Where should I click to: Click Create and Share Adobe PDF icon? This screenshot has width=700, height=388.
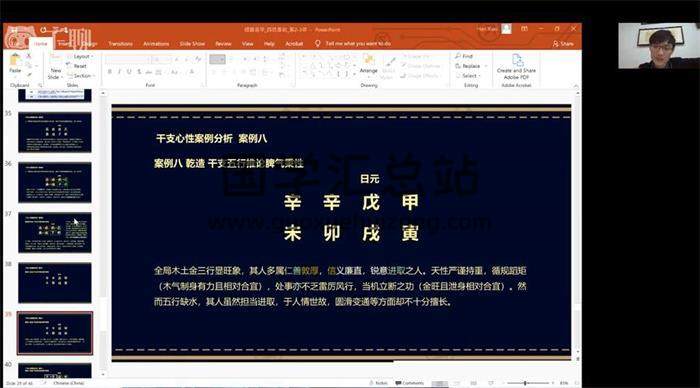click(x=517, y=60)
